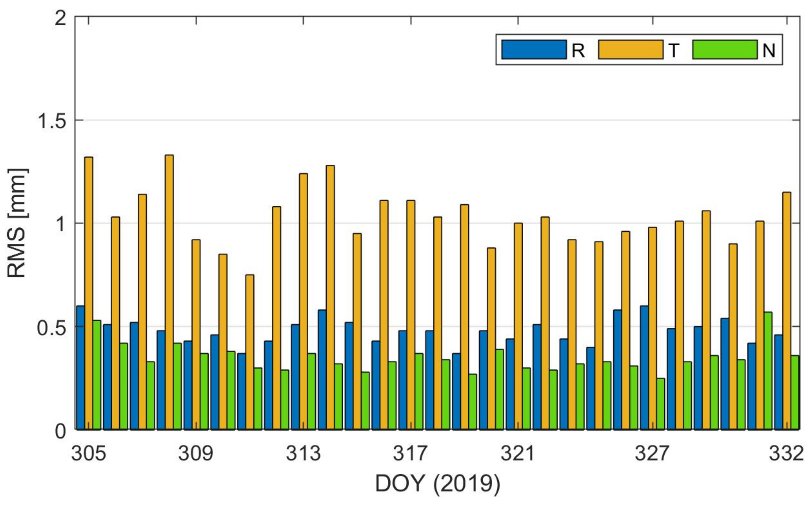This screenshot has height=507, width=812.
Task: Click the tallest orange T bar
Action: pyautogui.click(x=169, y=292)
